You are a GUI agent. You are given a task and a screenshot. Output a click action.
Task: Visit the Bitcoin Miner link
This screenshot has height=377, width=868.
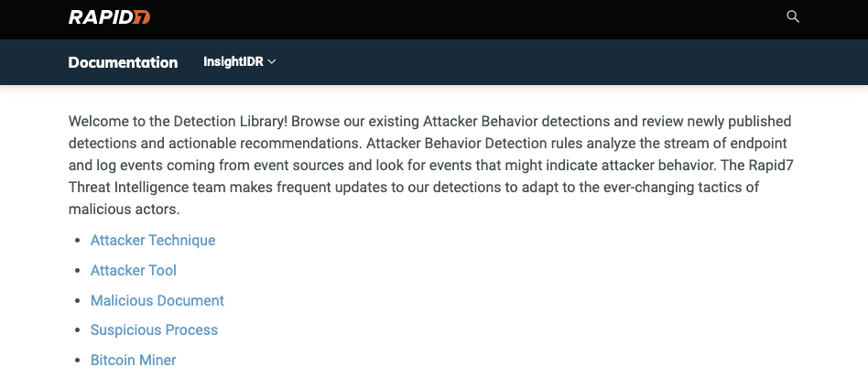pyautogui.click(x=134, y=361)
